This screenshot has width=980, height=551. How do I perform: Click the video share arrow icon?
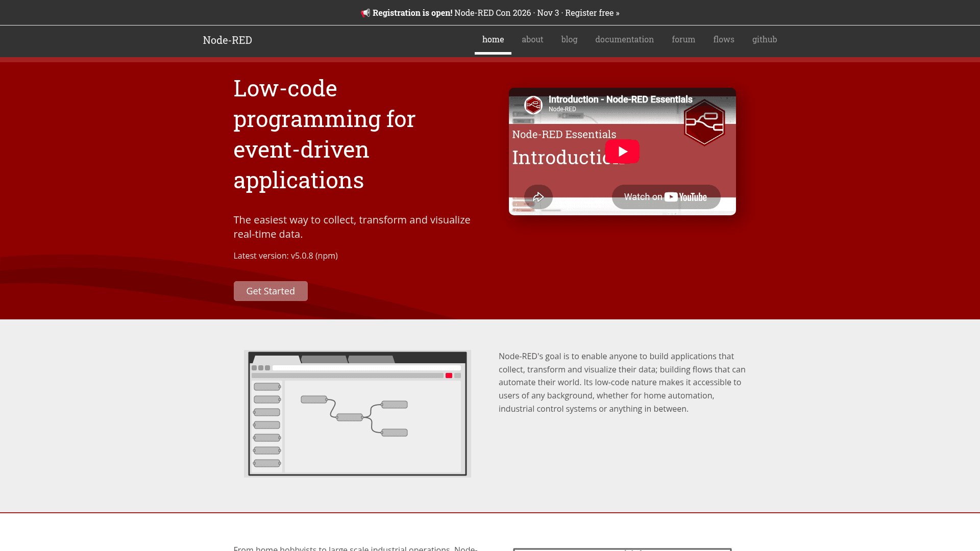pyautogui.click(x=538, y=197)
